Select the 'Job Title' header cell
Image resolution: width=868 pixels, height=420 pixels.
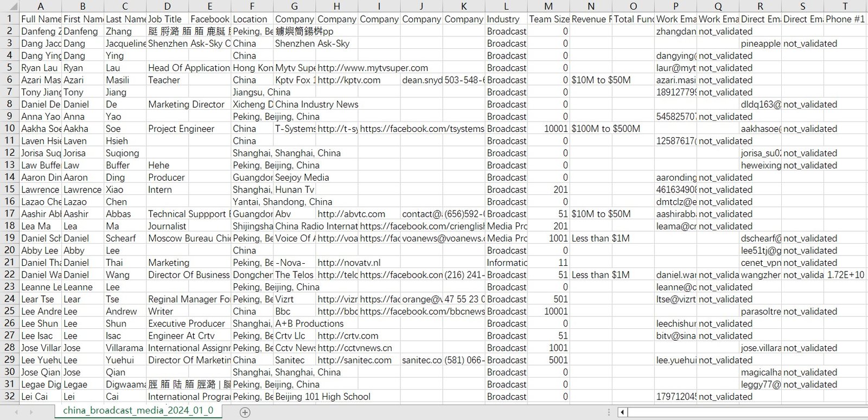tap(167, 19)
